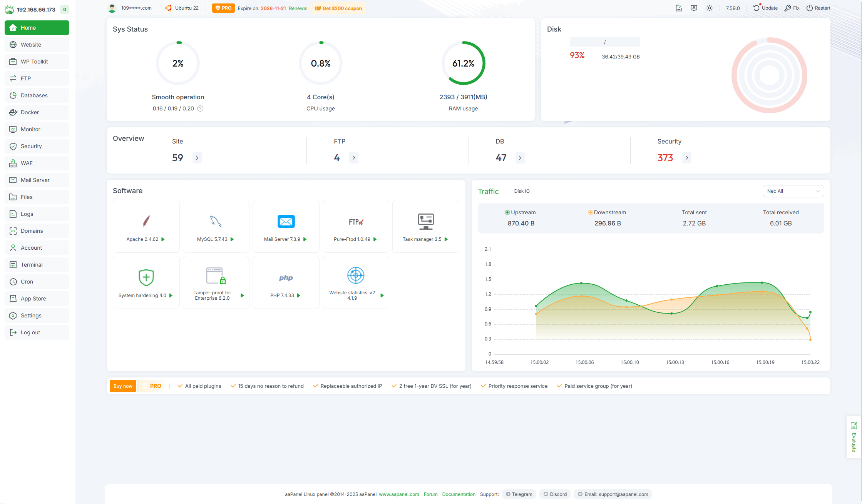This screenshot has width=862, height=504.
Task: Expand the Security count arrow
Action: 686,158
